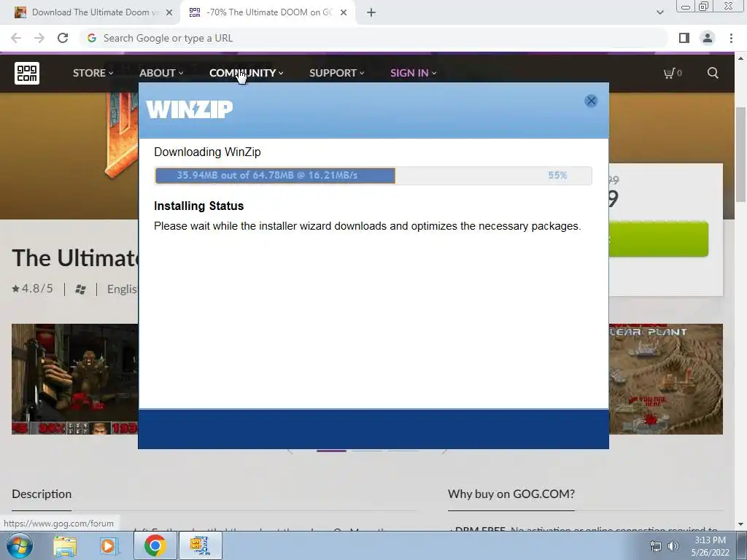Open the Doom gameplay screenshot thumbnail
Viewport: 747px width, 560px height.
(75, 379)
